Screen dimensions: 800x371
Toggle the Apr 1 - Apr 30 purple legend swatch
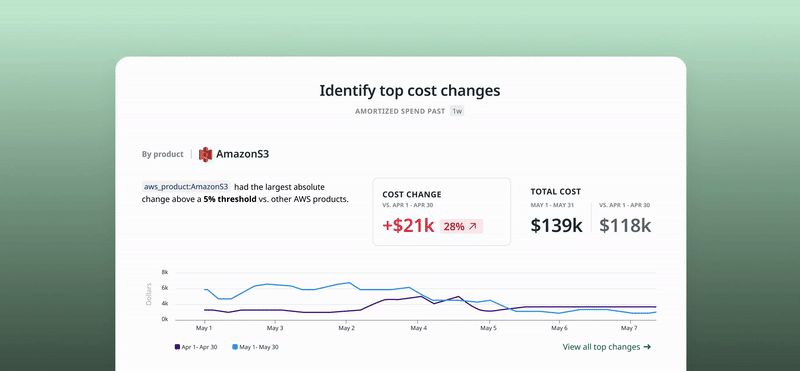click(x=177, y=347)
